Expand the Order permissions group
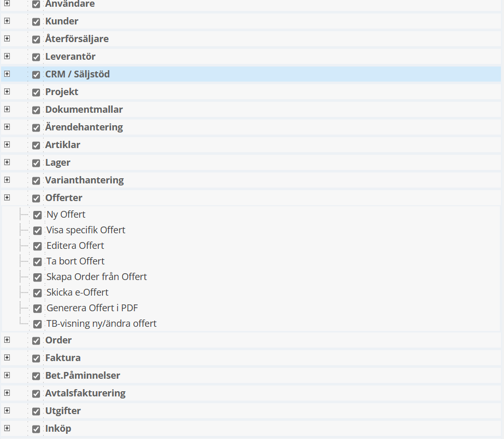Screen dimensions: 504x439 point(7,340)
